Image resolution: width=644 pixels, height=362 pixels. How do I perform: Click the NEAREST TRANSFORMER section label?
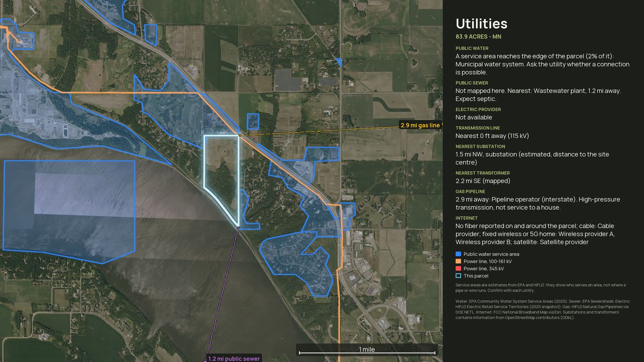click(483, 173)
